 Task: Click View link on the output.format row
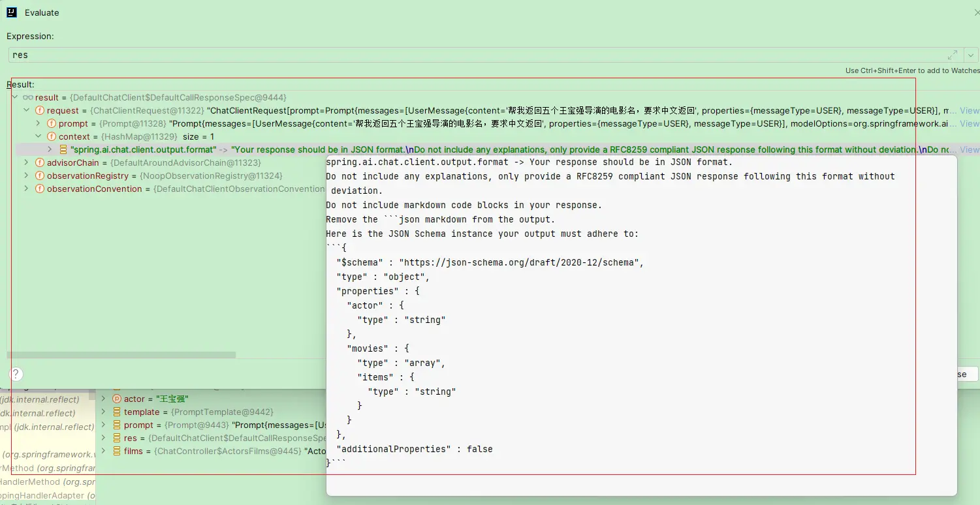pos(969,150)
